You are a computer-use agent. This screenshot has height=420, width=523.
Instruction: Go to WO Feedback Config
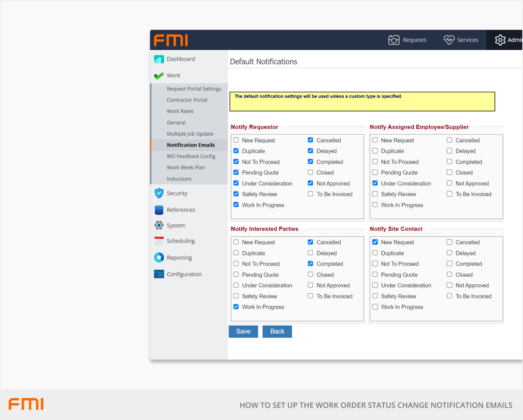click(x=191, y=156)
